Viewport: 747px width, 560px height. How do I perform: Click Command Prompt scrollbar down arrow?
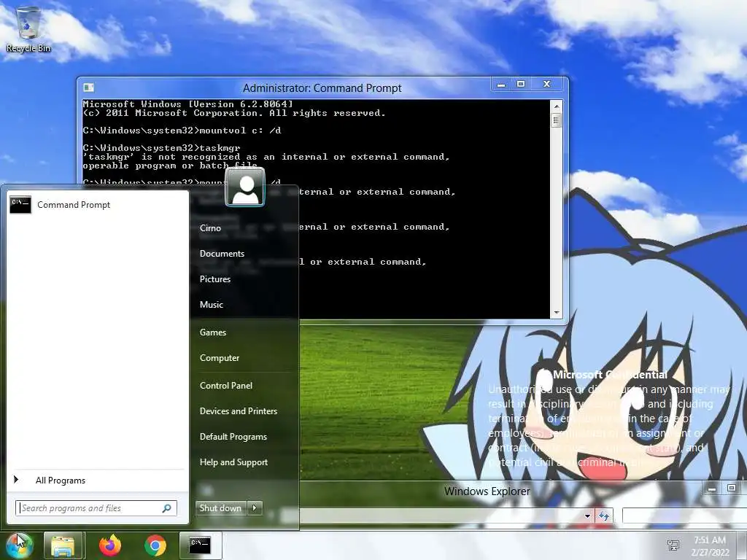coord(556,313)
